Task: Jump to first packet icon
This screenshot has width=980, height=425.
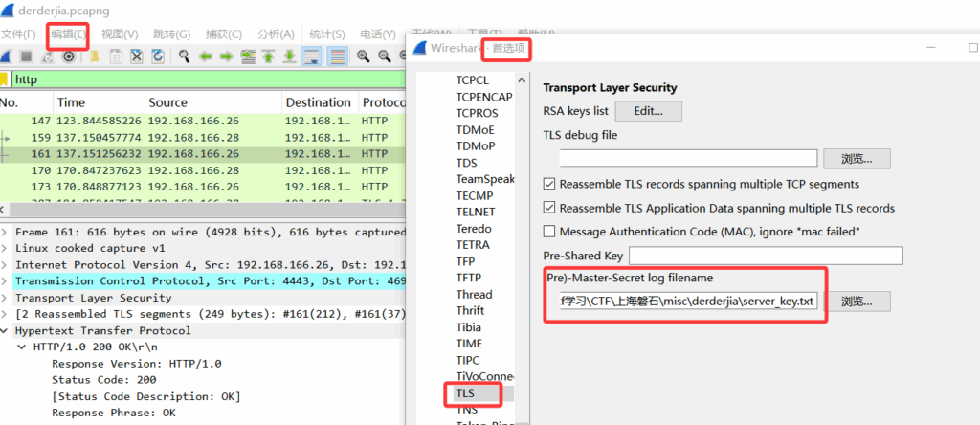Action: point(270,57)
